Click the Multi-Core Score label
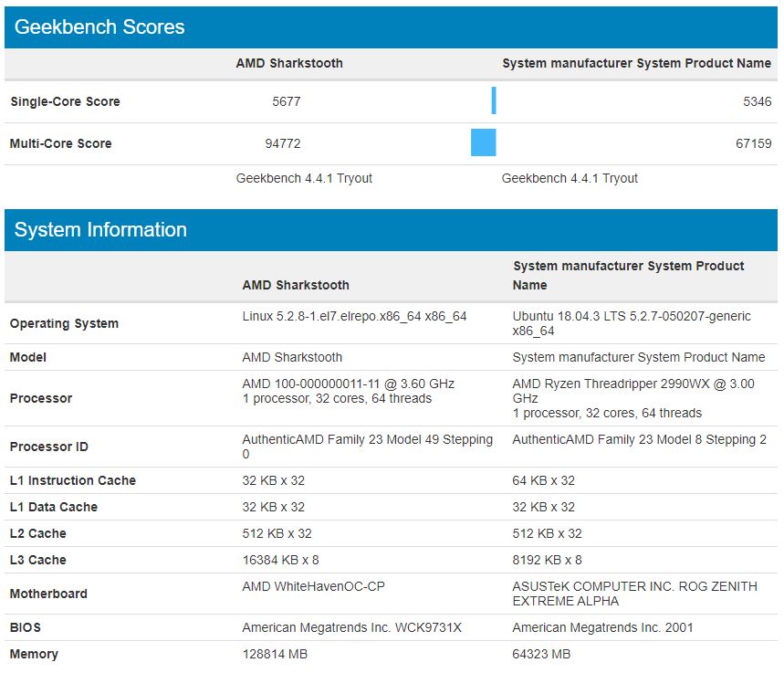 tap(60, 143)
